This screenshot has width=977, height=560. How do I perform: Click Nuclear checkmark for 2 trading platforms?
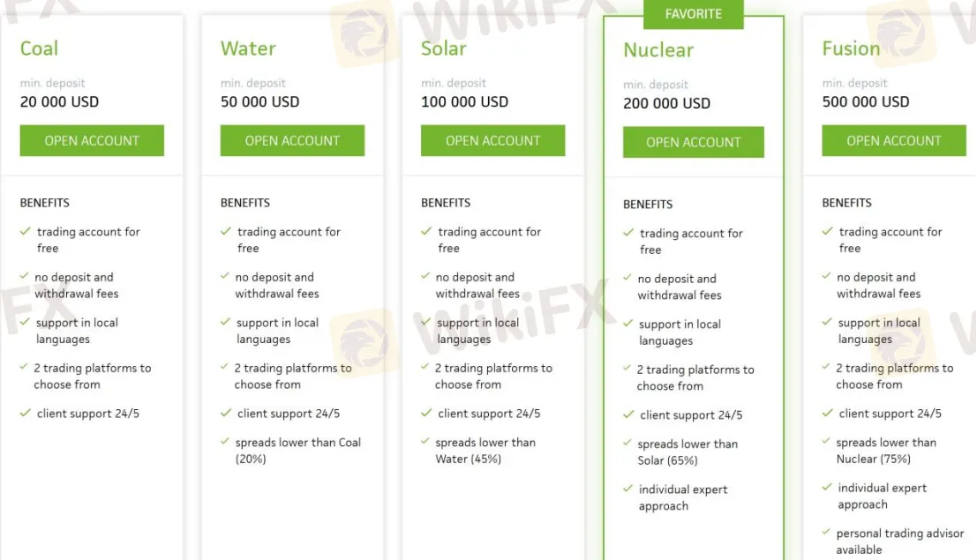[x=628, y=369]
